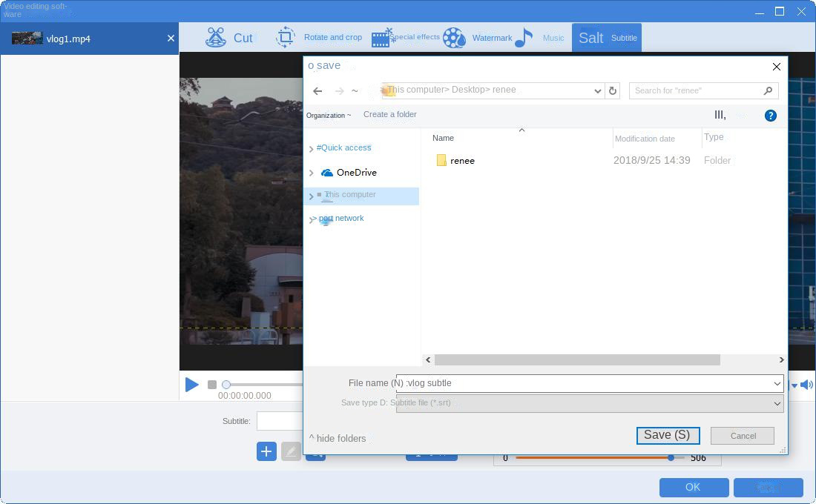Click the Save (S) button
Viewport: 816px width, 504px height.
pyautogui.click(x=668, y=435)
